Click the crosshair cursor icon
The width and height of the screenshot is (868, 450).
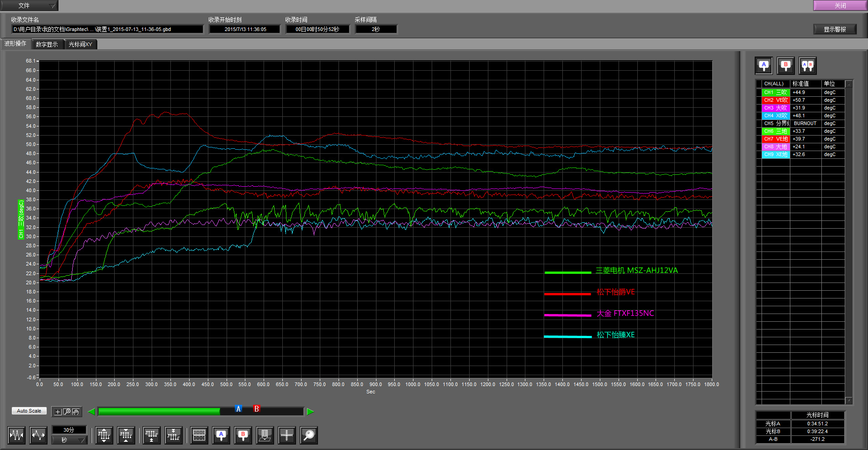point(287,435)
